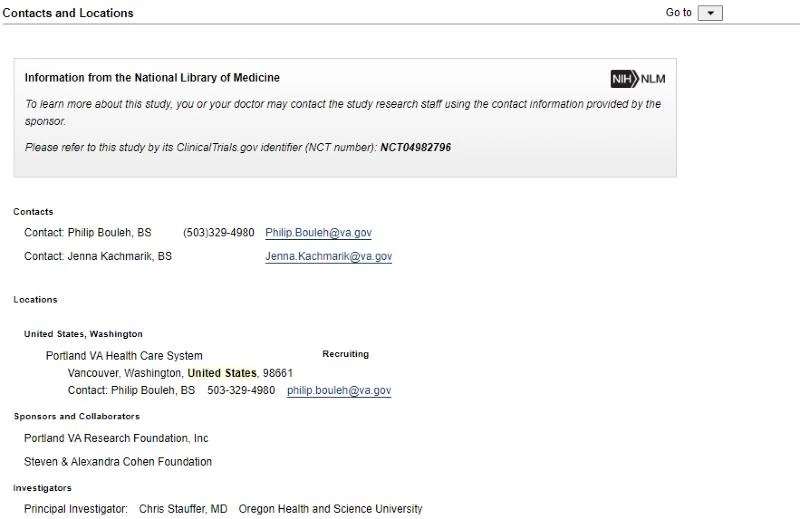Click the Principal Investigator: label

coord(76,509)
